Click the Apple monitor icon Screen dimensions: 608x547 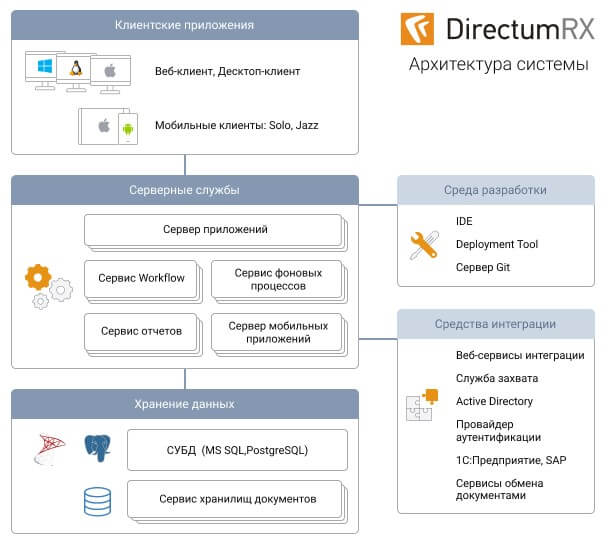pyautogui.click(x=111, y=74)
